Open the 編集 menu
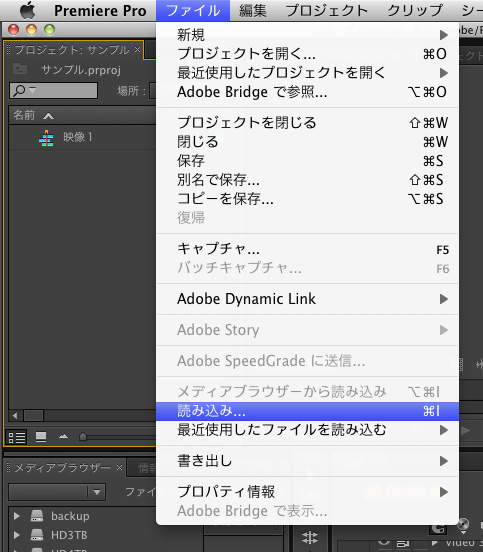The image size is (483, 552). 252,11
